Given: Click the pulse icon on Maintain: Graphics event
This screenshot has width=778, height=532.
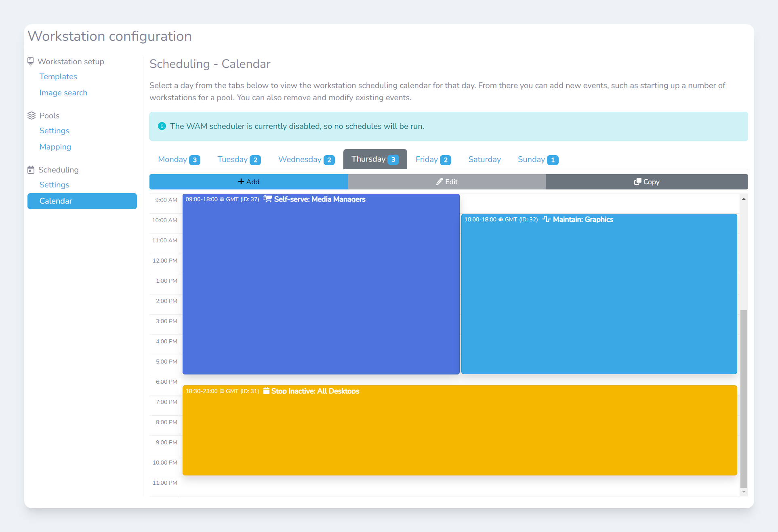Looking at the screenshot, I should [x=547, y=219].
